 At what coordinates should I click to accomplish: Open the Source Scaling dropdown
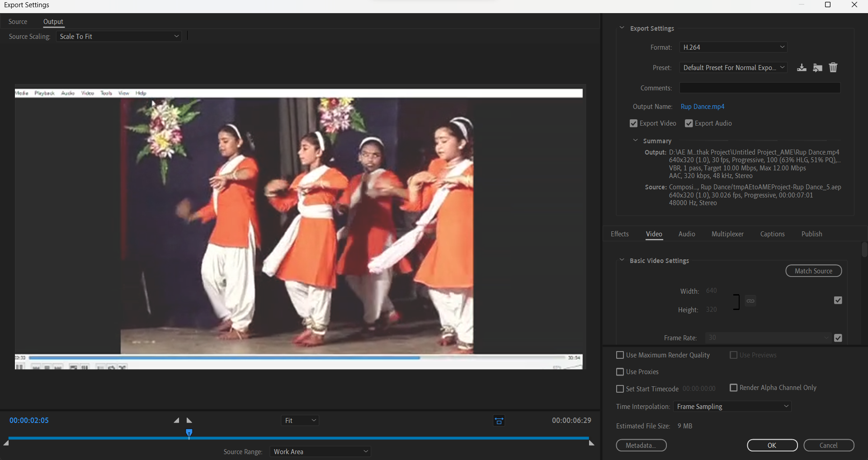[x=119, y=36]
